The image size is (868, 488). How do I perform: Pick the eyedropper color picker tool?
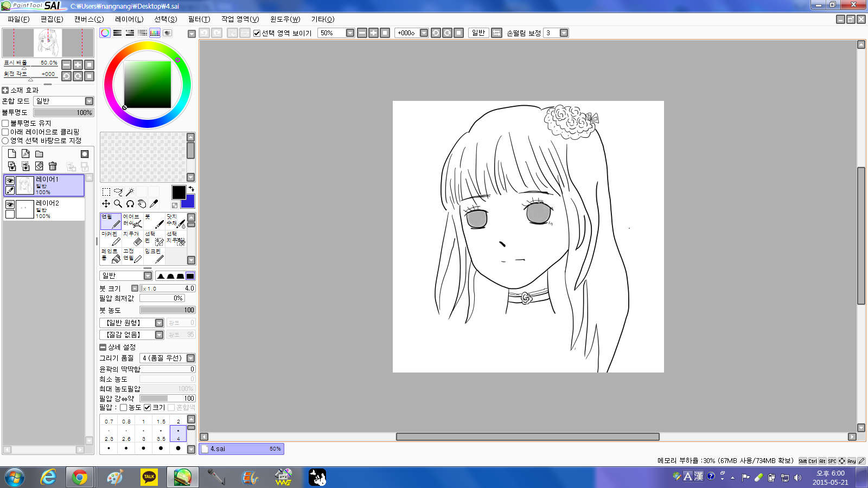click(x=154, y=204)
